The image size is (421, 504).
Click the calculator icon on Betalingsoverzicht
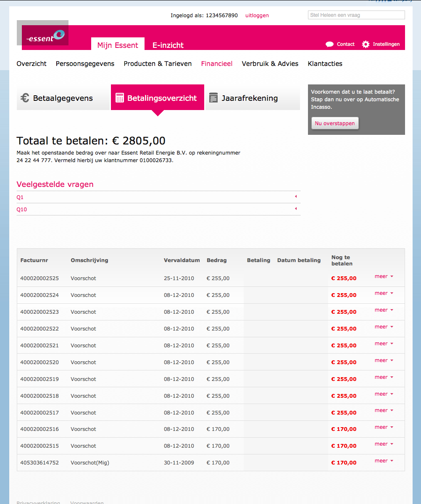120,98
